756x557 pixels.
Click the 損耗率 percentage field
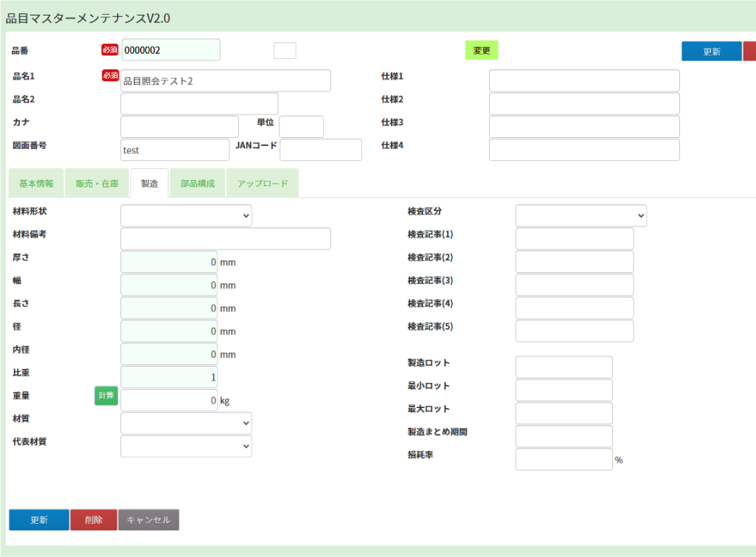563,460
